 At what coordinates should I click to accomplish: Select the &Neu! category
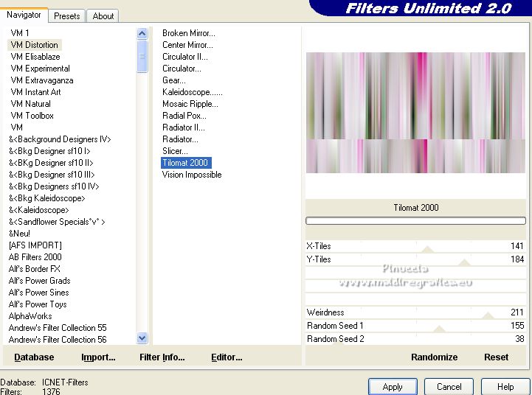19,234
